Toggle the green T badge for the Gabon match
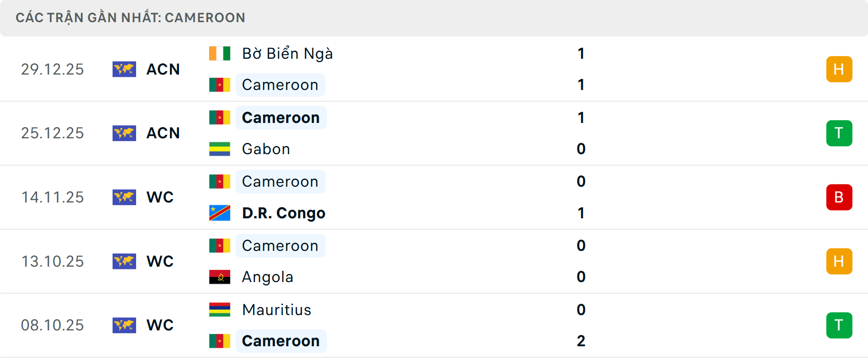 (839, 133)
